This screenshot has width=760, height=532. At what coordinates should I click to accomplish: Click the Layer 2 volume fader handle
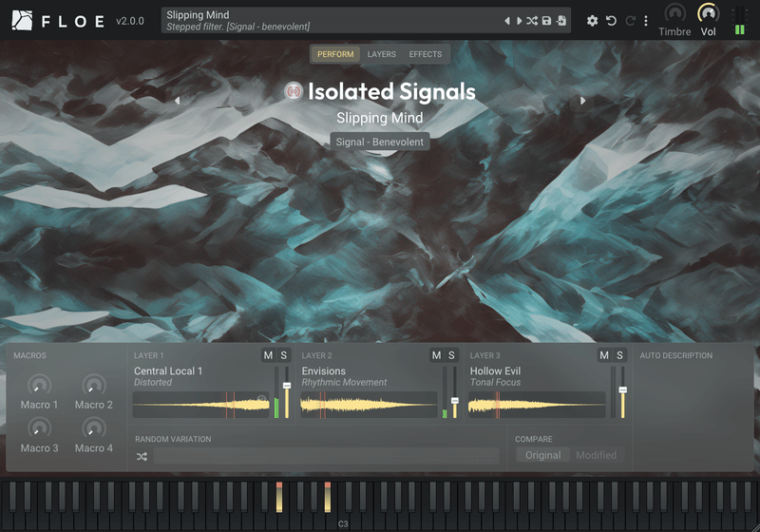455,401
